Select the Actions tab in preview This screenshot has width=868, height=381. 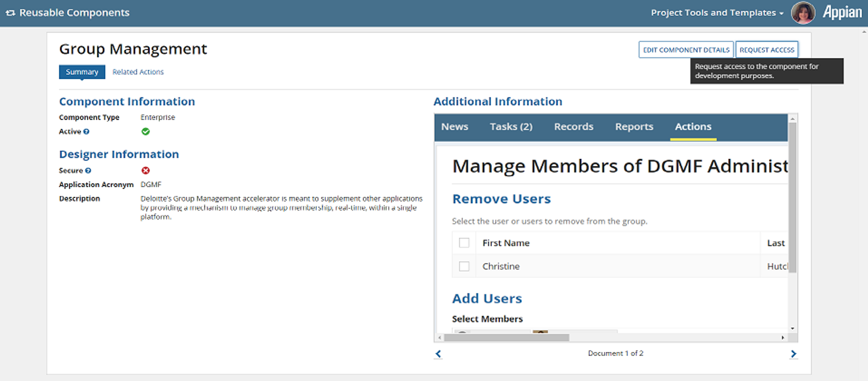pyautogui.click(x=693, y=127)
